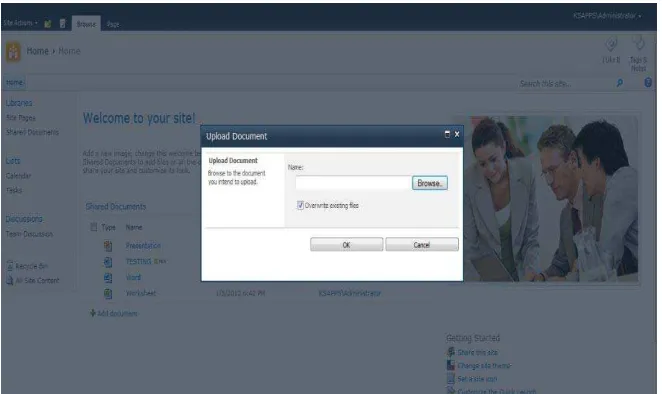This screenshot has height=394, width=662.
Task: Switch to the Browse ribbon tab
Action: coord(86,24)
